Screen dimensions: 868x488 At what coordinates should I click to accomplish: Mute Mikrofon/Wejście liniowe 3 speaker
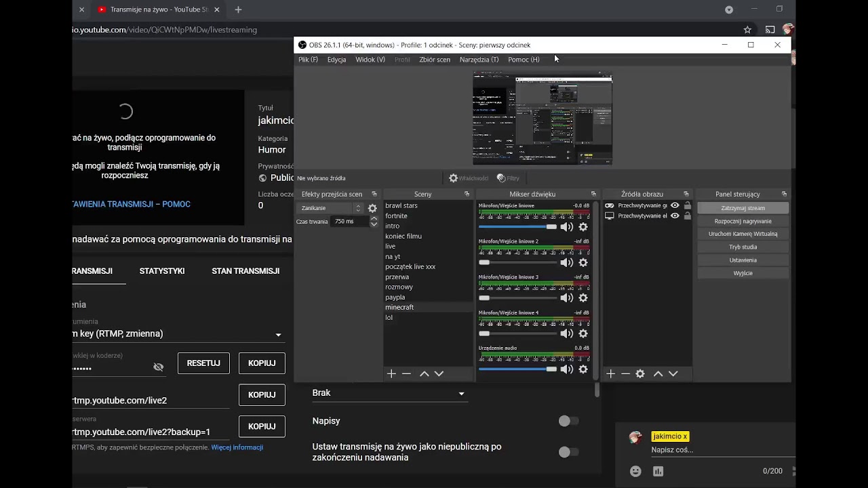click(x=567, y=298)
